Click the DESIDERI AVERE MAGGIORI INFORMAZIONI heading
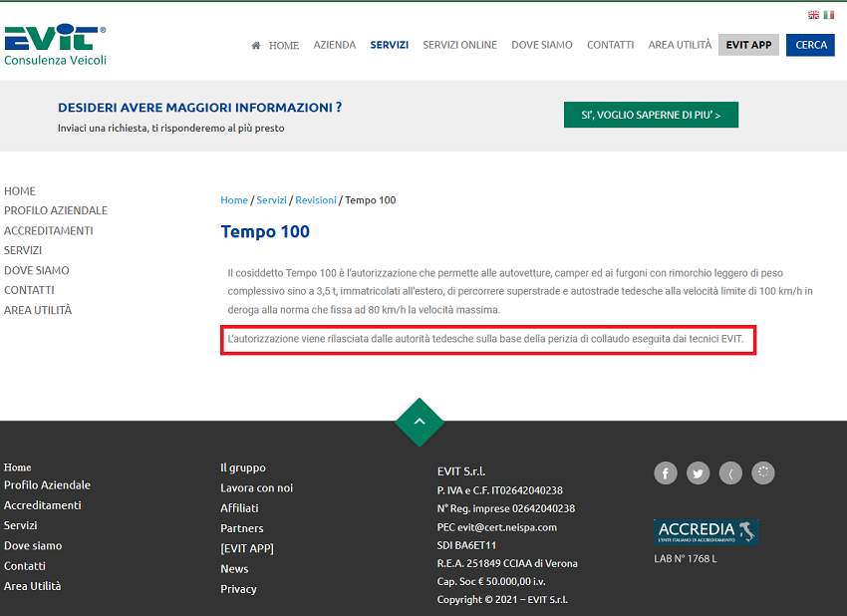Image resolution: width=847 pixels, height=616 pixels. tap(200, 108)
